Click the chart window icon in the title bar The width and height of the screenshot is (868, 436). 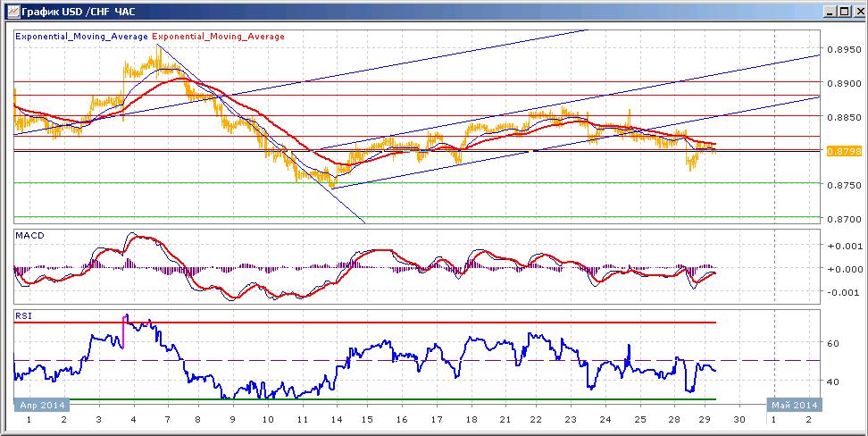pos(12,11)
